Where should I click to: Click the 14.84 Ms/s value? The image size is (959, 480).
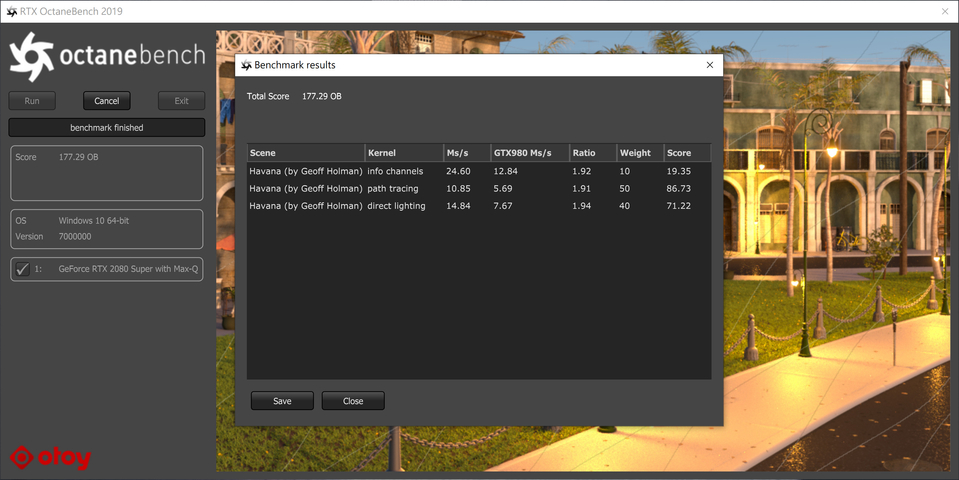tap(458, 205)
